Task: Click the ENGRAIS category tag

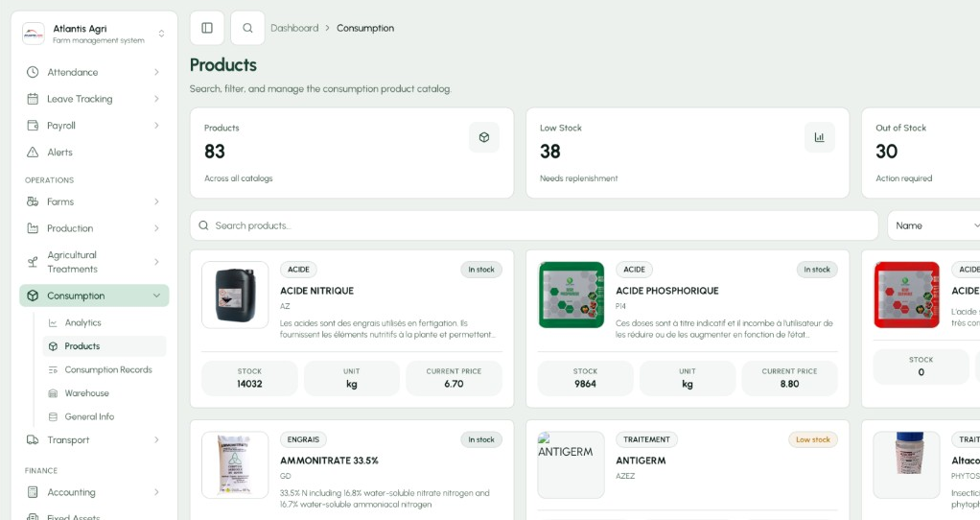Action: point(303,439)
